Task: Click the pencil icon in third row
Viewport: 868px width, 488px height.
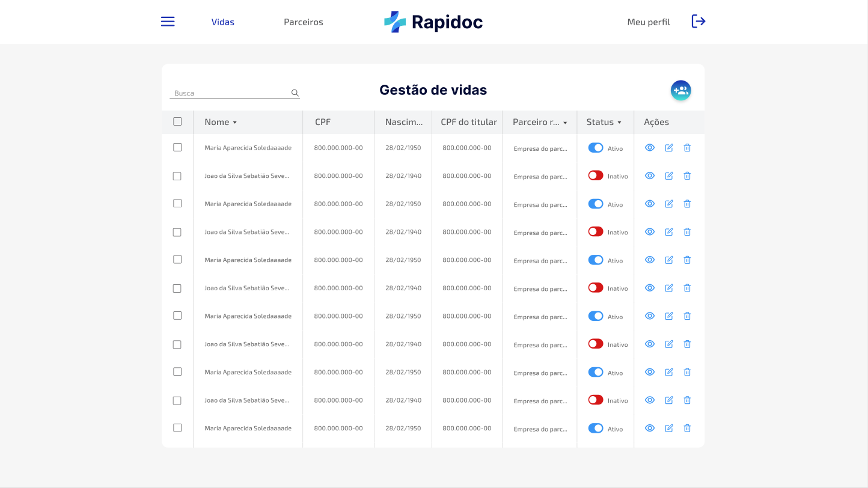Action: point(669,204)
